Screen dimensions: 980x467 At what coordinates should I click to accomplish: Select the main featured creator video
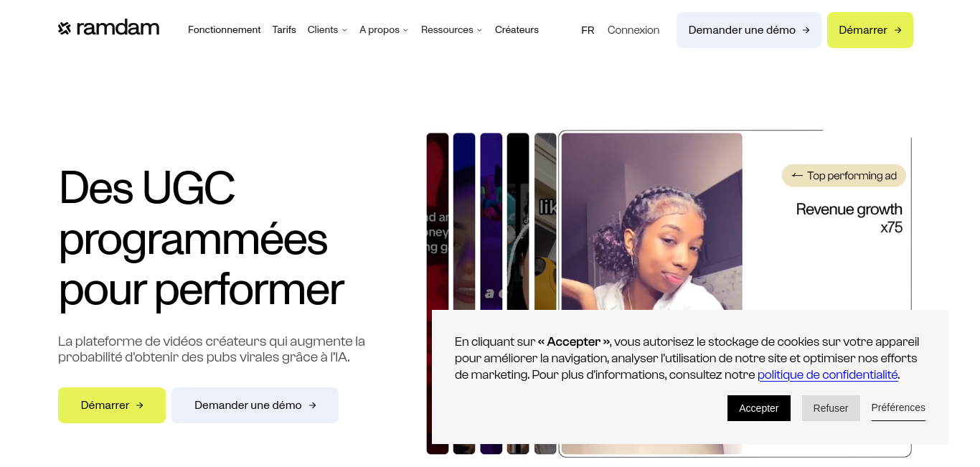(651, 222)
